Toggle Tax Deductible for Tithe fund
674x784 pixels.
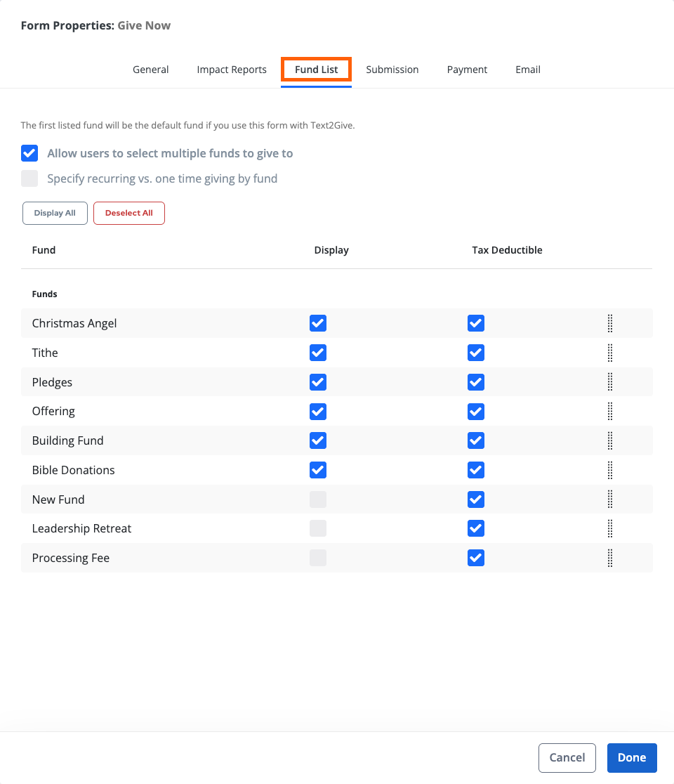[476, 353]
